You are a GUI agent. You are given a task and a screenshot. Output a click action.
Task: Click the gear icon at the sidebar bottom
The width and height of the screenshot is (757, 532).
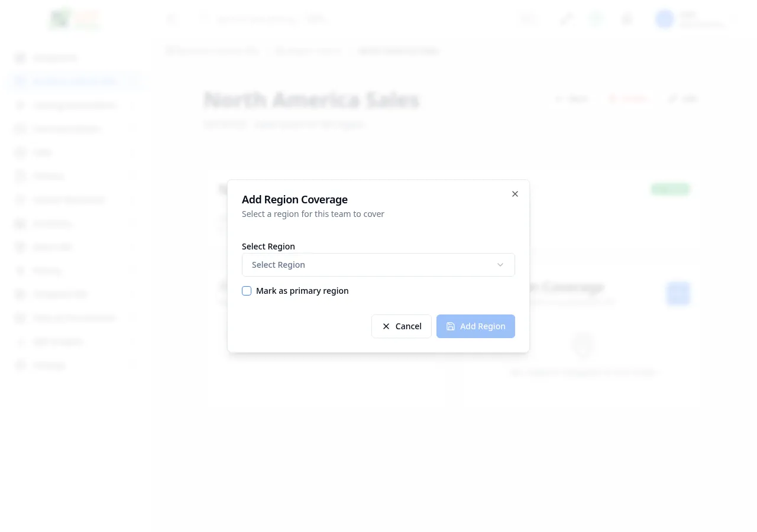20,365
